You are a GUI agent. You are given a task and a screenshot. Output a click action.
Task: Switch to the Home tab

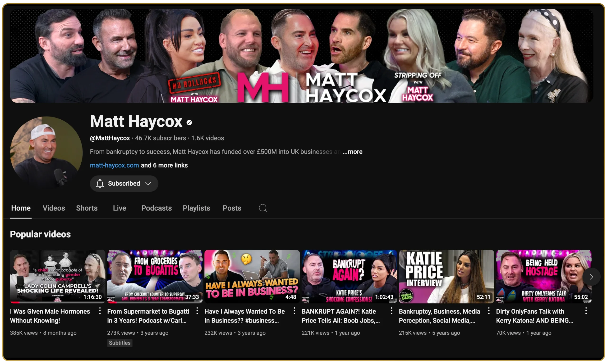(x=21, y=208)
